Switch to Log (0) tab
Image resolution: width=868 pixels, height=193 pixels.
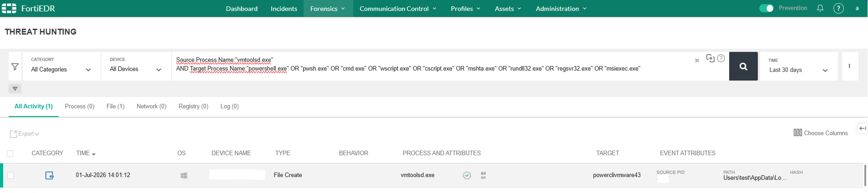(230, 107)
